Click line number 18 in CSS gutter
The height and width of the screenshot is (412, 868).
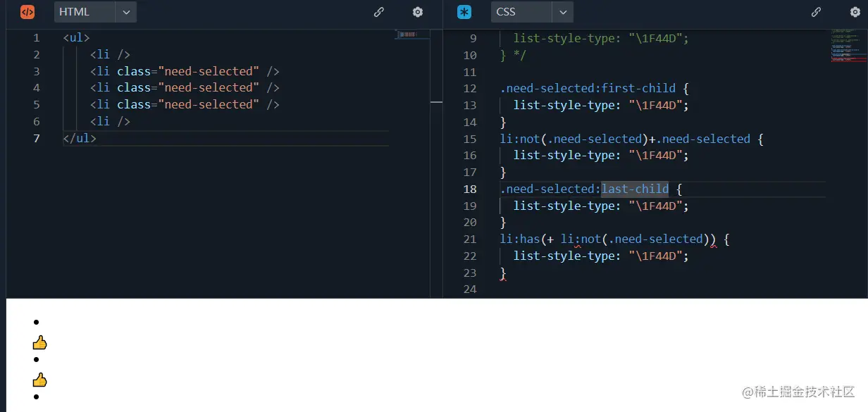tap(470, 189)
